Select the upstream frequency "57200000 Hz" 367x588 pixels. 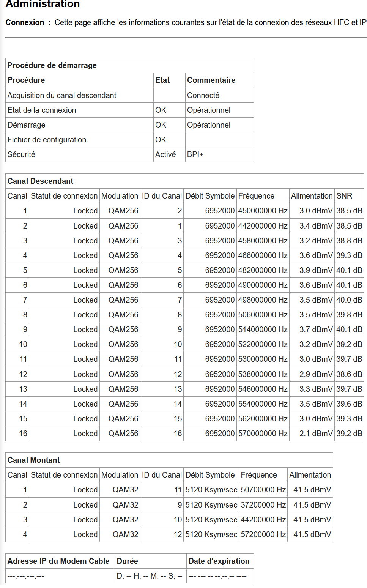263,534
